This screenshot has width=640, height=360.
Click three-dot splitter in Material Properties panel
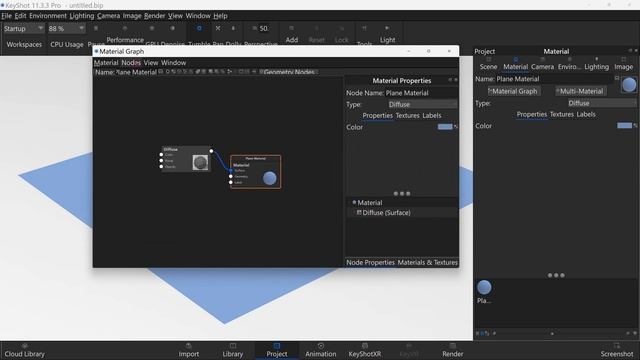[402, 193]
